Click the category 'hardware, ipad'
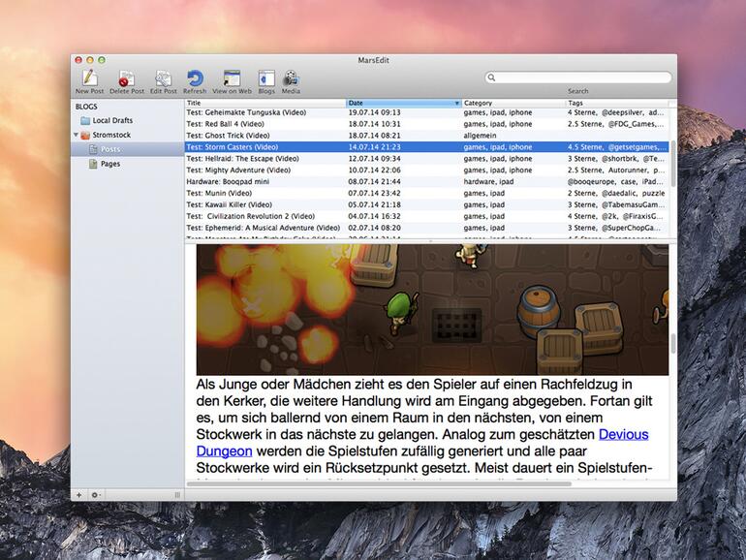Screen dimensions: 746x560 tap(488, 182)
